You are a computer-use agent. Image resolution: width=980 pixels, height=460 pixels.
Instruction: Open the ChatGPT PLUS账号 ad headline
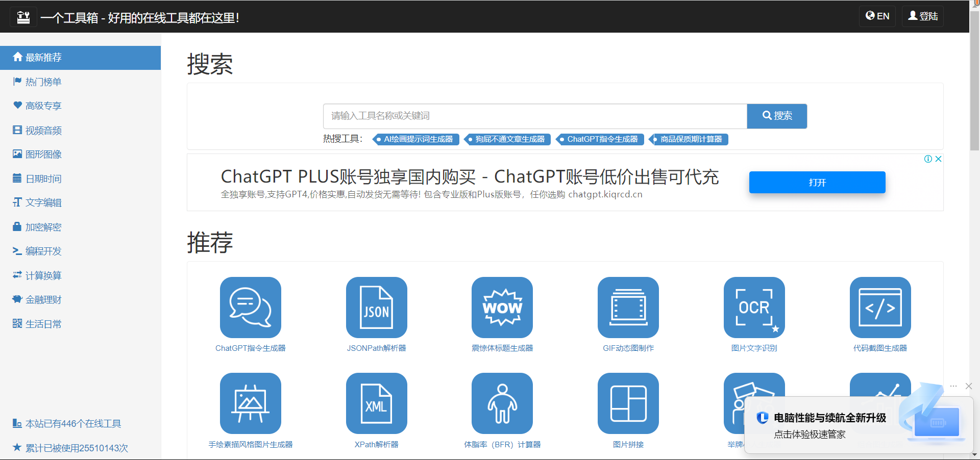(470, 177)
